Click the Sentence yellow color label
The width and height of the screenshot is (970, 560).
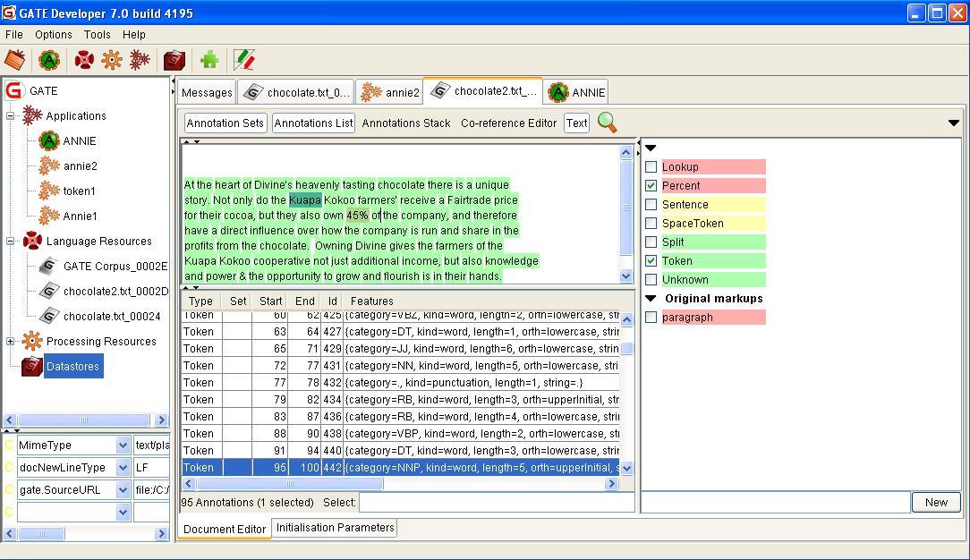tap(713, 205)
